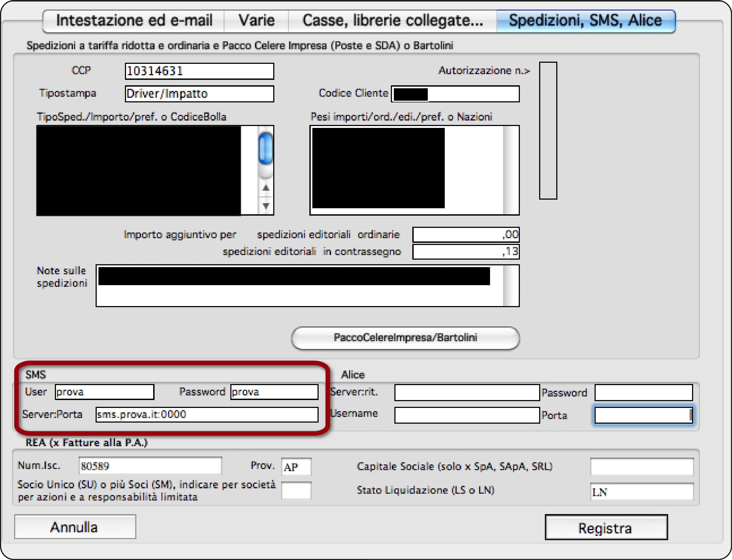Click the Pesi importi area scrollbar
Screen dimensions: 732x560
coord(511,170)
